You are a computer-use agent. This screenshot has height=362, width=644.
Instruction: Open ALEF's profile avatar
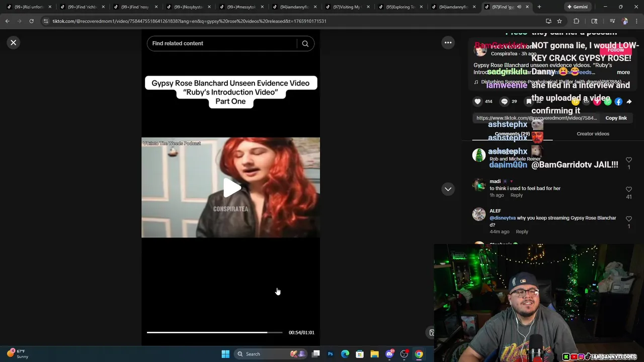(x=479, y=214)
